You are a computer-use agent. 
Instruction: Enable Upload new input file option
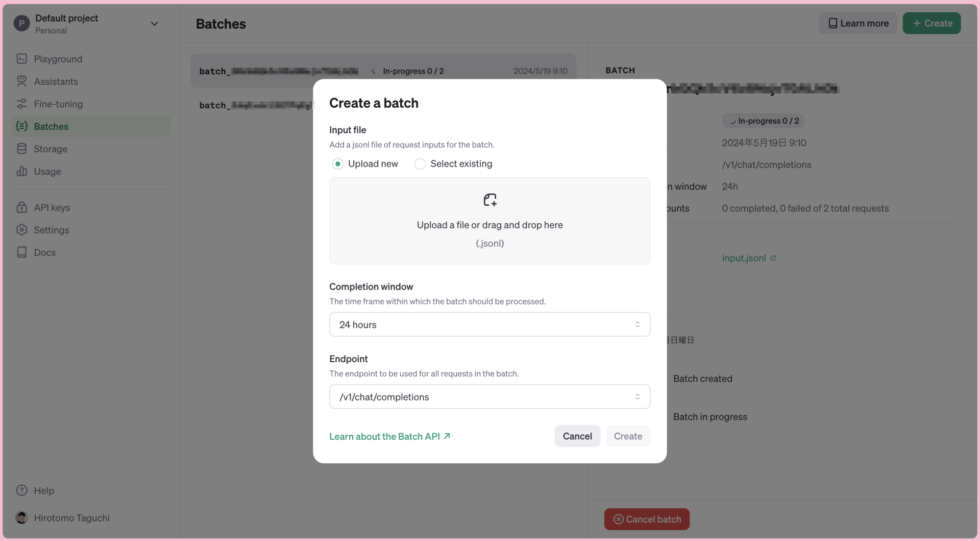337,163
